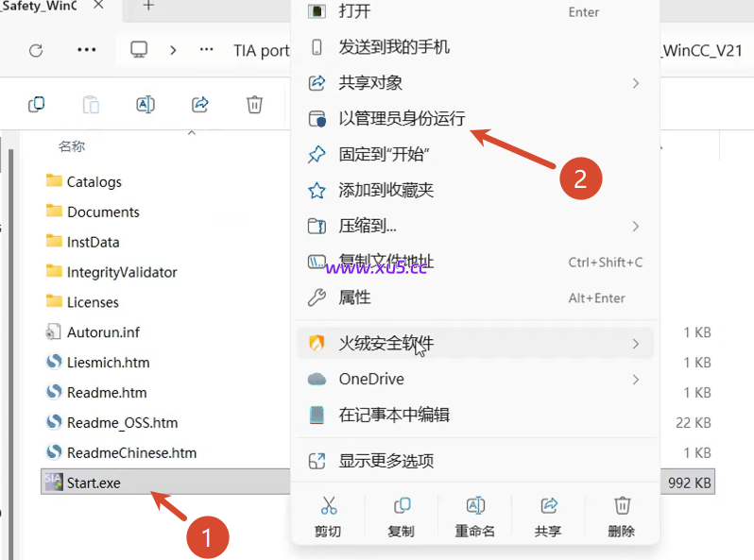Select 在记事本中编辑 option

tap(394, 415)
